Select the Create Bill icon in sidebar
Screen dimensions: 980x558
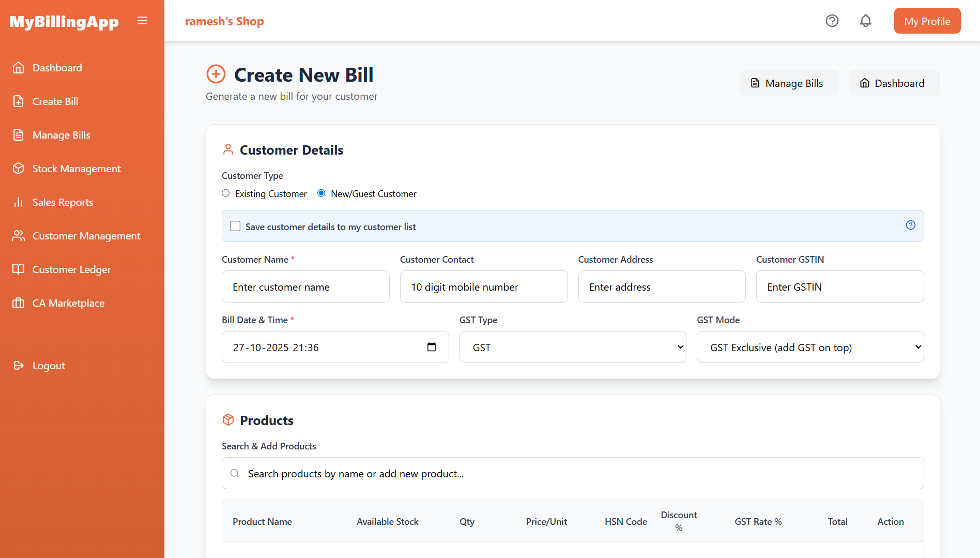pos(19,101)
